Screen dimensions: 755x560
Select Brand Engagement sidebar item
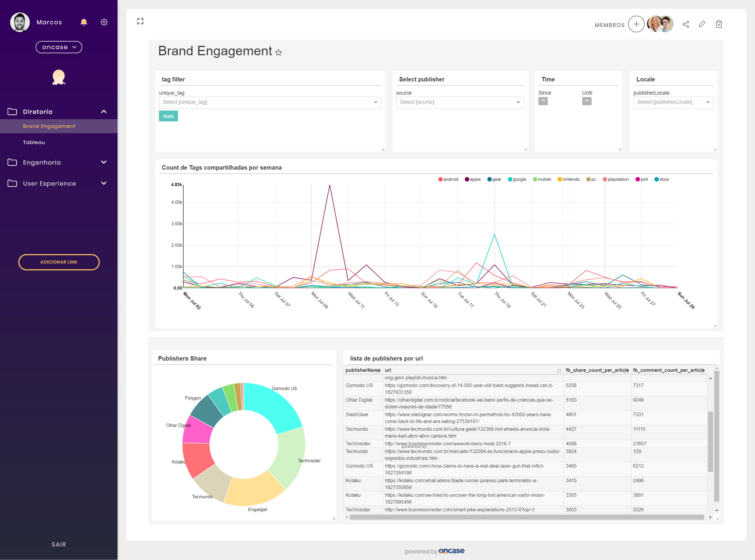(49, 126)
